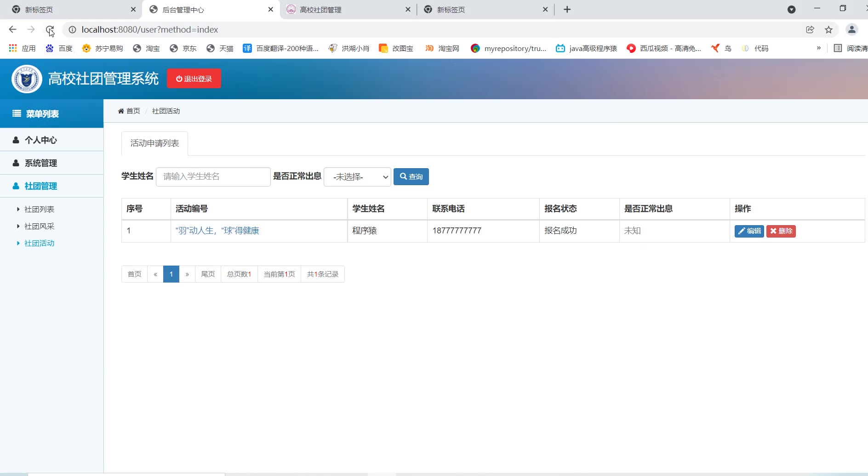
Task: Open the browser profile avatar icon
Action: (851, 30)
